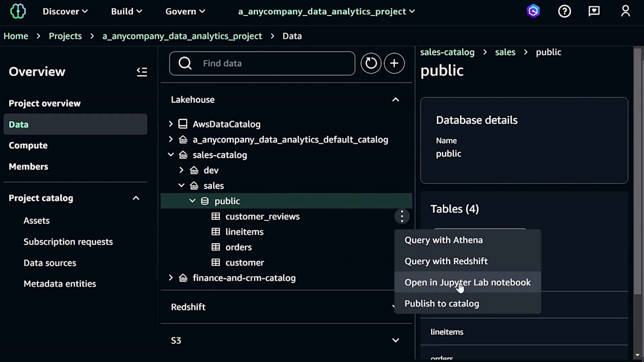The height and width of the screenshot is (362, 644).
Task: Expand the dev database node
Action: click(x=181, y=170)
